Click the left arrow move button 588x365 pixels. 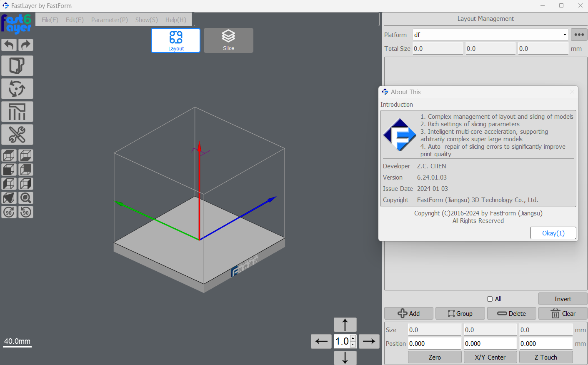[321, 341]
